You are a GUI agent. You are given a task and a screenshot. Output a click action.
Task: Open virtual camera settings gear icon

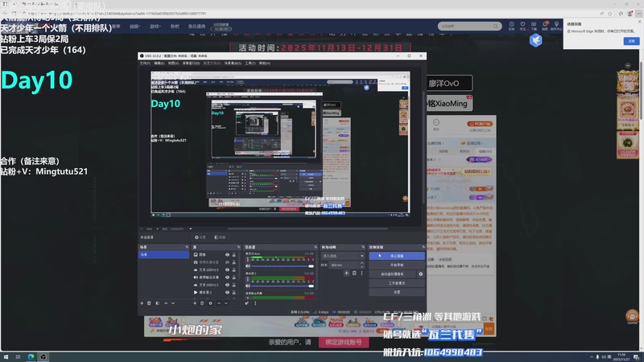420,274
